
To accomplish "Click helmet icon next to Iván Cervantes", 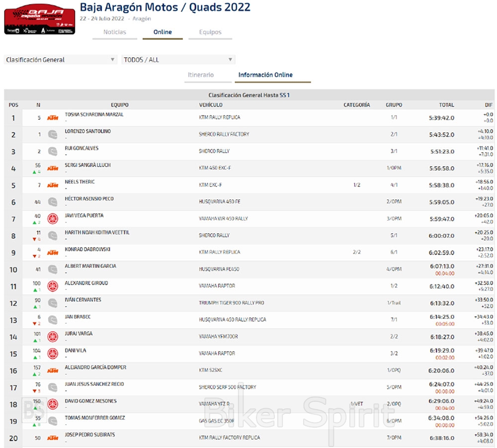I will (x=52, y=303).
